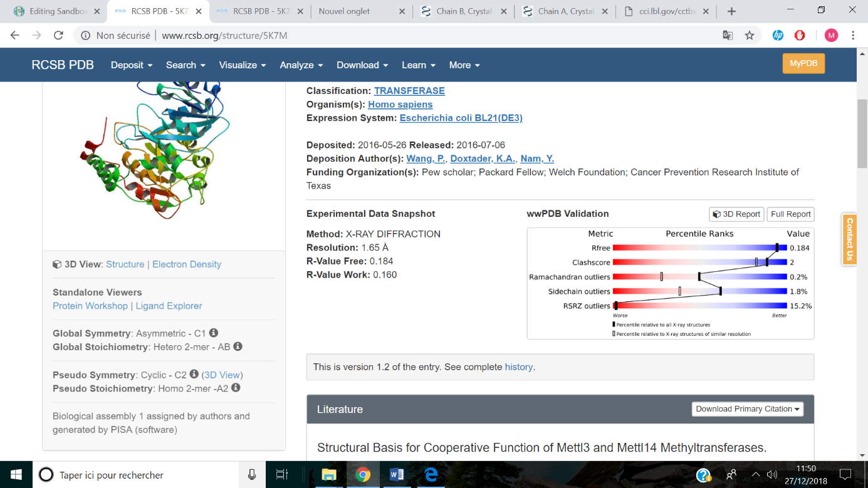Image resolution: width=868 pixels, height=488 pixels.
Task: Click the Pseudo Symmetry info icon
Action: click(194, 374)
